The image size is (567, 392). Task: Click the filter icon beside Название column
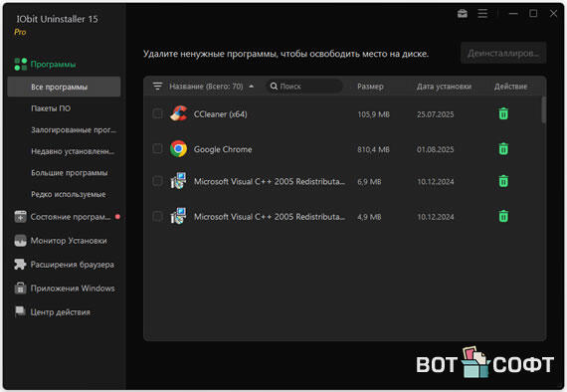click(157, 87)
